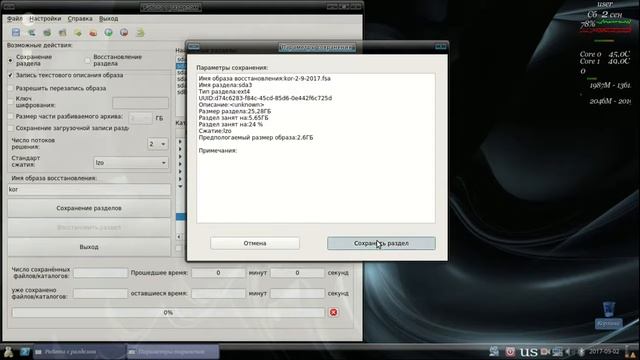The height and width of the screenshot is (360, 640).
Task: Open the Стандарт сжатия lzo dropdown
Action: pos(131,162)
